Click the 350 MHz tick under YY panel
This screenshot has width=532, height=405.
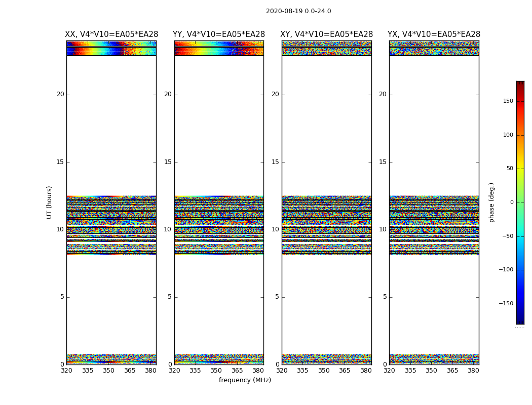216,371
